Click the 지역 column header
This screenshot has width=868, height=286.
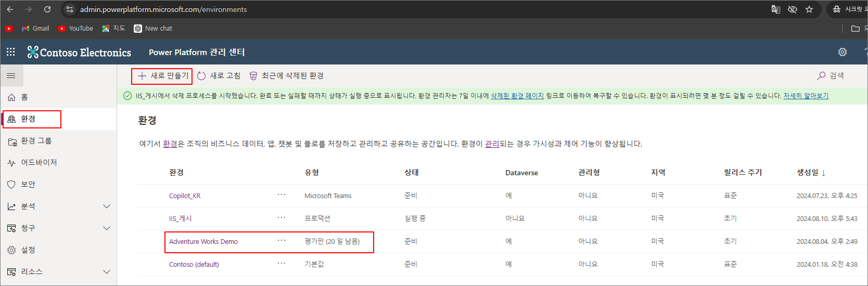point(658,173)
